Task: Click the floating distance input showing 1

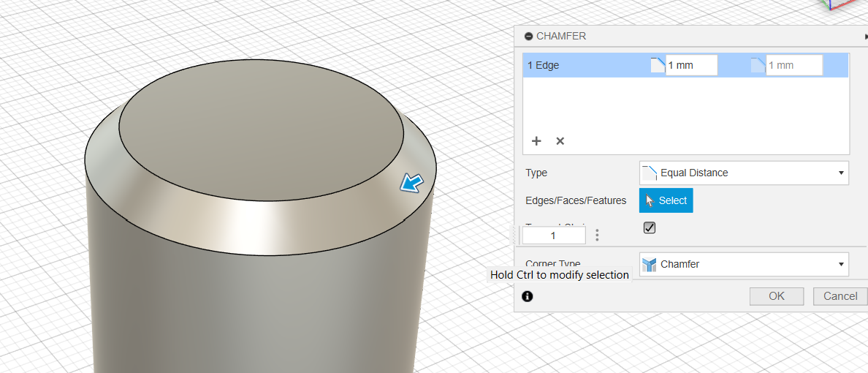Action: tap(553, 236)
